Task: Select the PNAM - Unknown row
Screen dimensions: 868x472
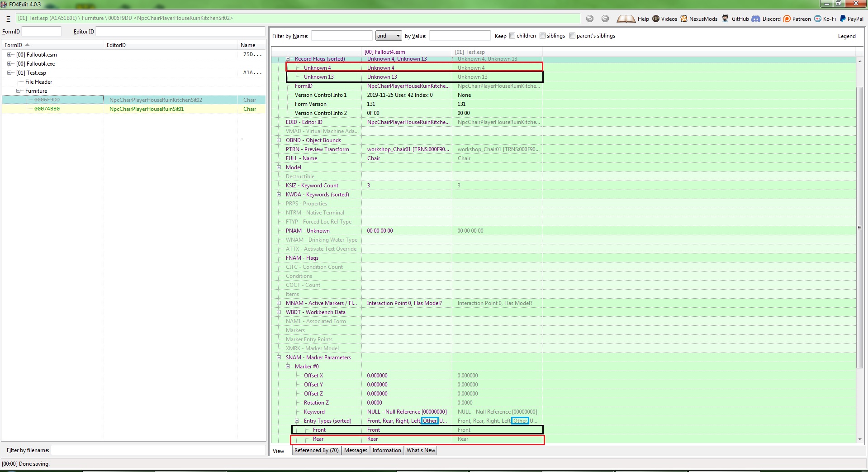Action: tap(564, 231)
